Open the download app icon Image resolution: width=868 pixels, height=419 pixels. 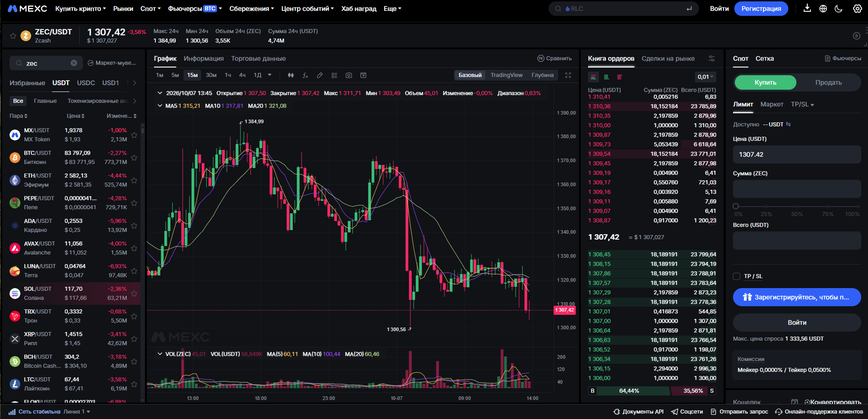point(807,9)
